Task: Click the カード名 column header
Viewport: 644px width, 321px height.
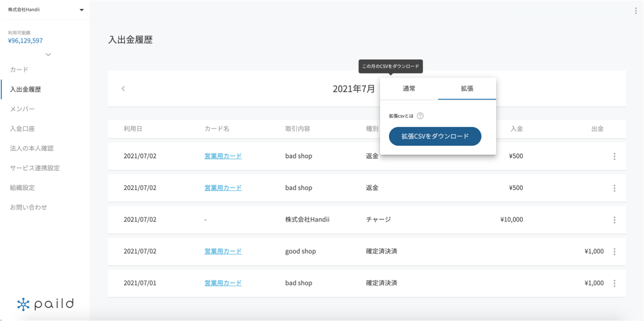Action: [x=217, y=129]
